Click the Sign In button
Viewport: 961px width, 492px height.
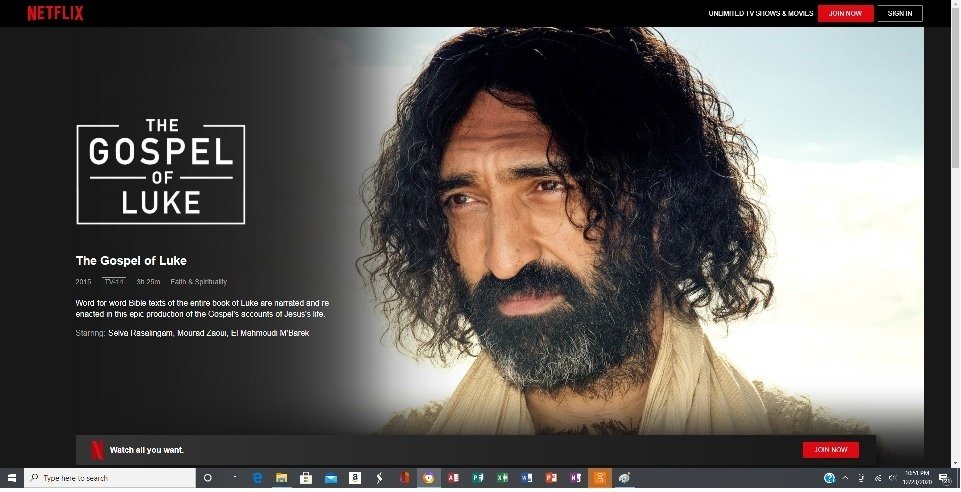[899, 13]
